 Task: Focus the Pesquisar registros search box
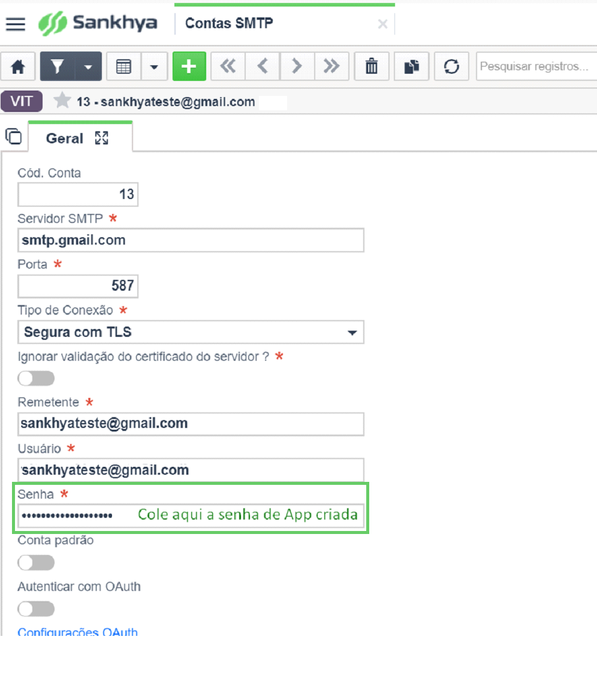(x=536, y=67)
